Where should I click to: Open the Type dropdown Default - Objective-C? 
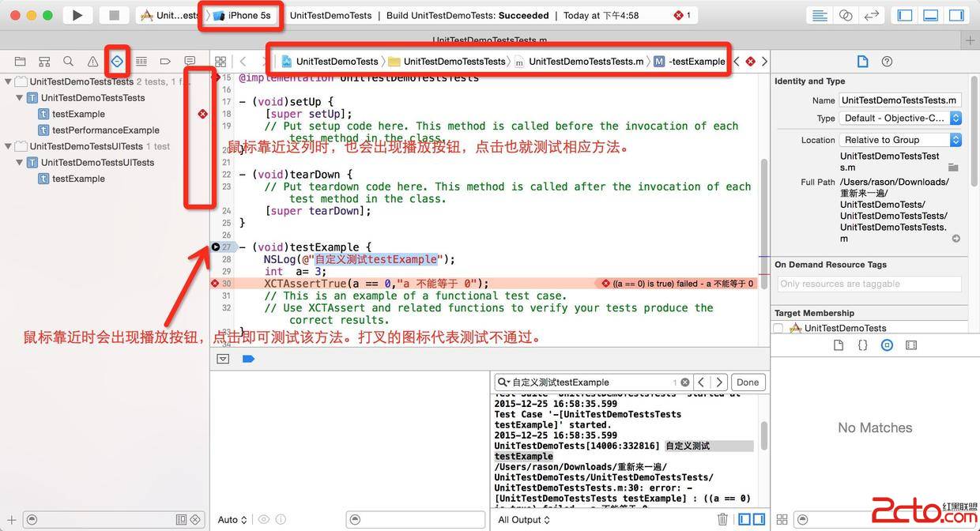click(x=900, y=118)
